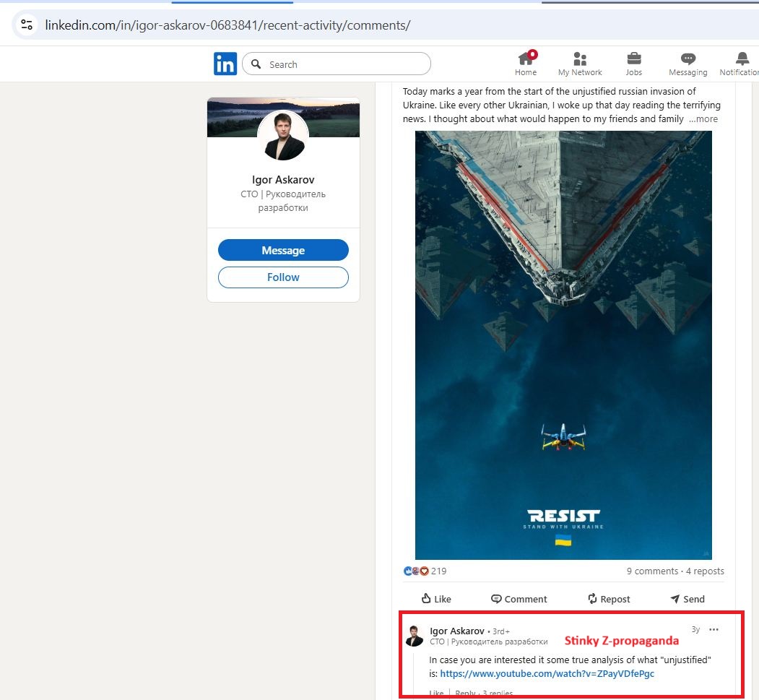Open Igor Askarov's sidebar profile photo

tap(283, 136)
